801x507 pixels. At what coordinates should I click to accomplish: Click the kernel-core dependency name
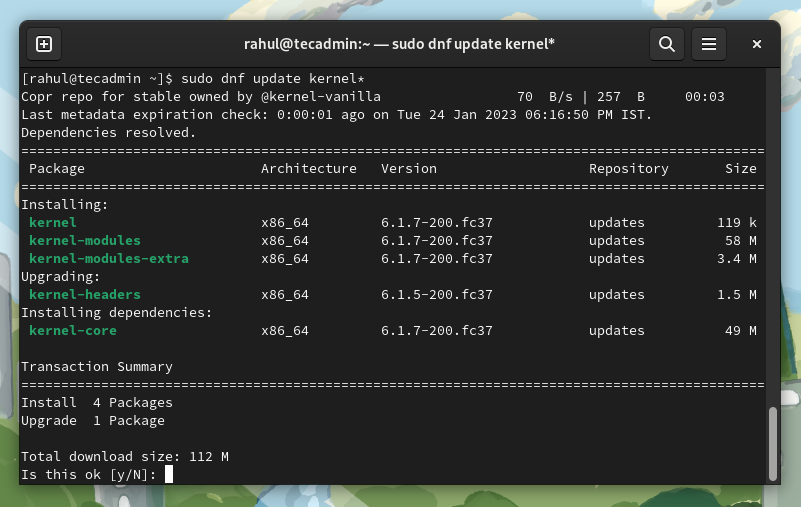click(72, 330)
